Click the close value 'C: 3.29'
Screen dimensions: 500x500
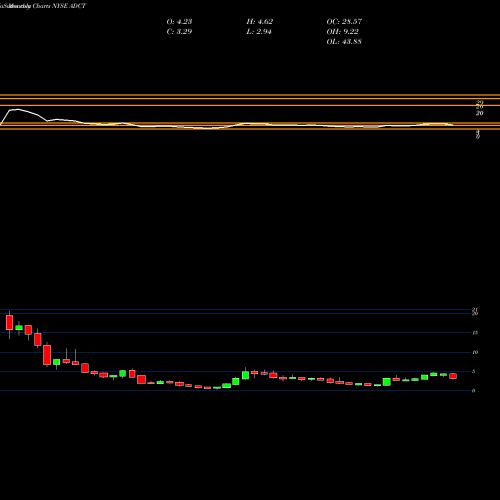179,32
